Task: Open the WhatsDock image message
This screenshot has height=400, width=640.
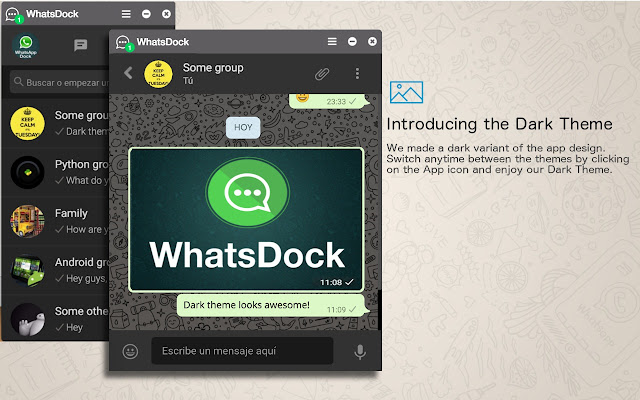Action: point(246,220)
